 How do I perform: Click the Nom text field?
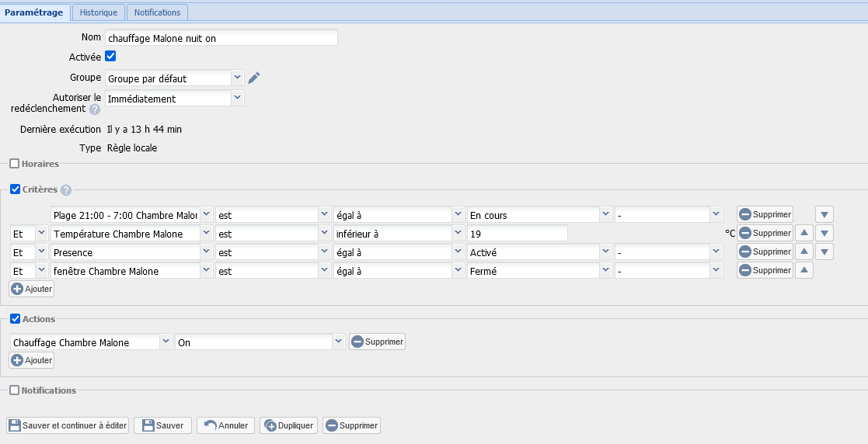click(x=221, y=37)
